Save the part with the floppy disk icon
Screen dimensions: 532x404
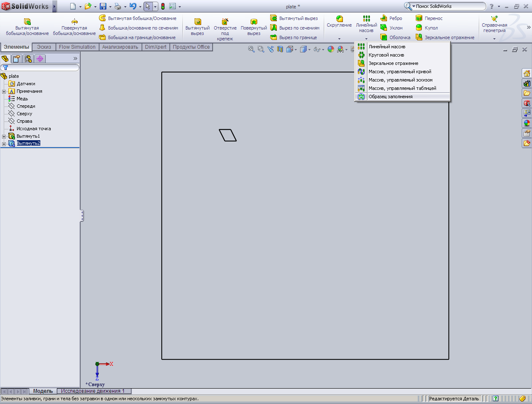click(x=103, y=6)
